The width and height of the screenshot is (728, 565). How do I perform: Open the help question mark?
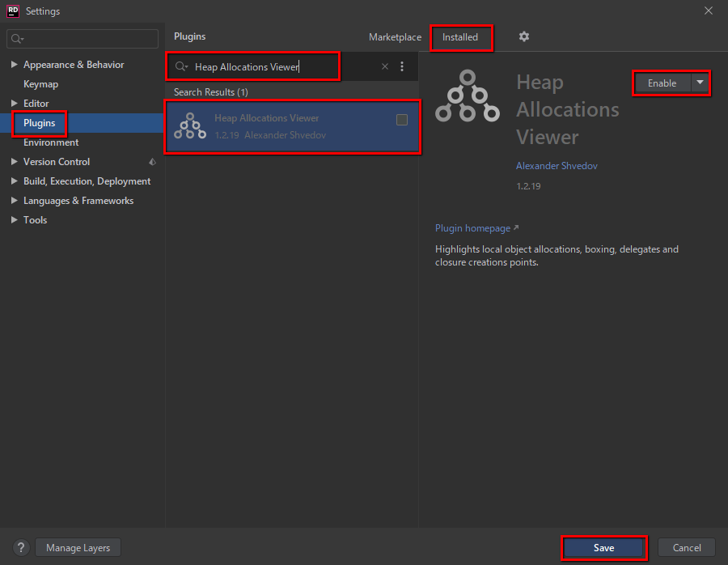pos(21,548)
